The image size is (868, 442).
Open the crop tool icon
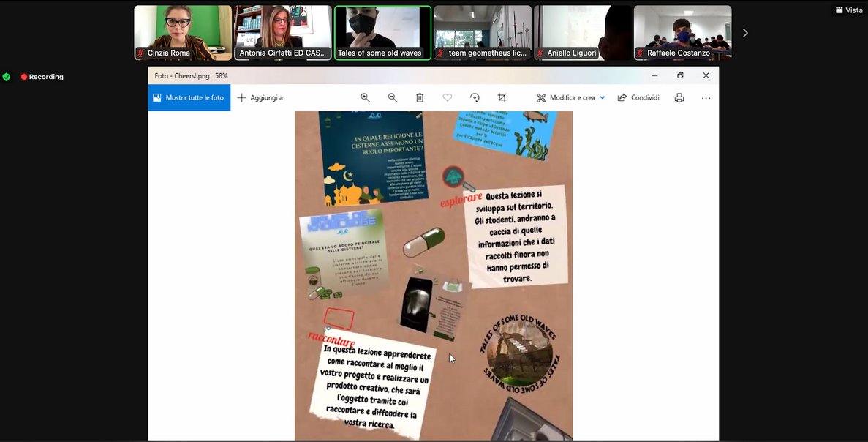tap(502, 97)
